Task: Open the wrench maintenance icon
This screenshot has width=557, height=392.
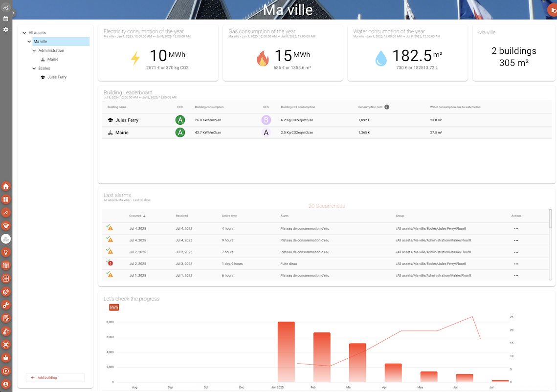Action: point(6,305)
